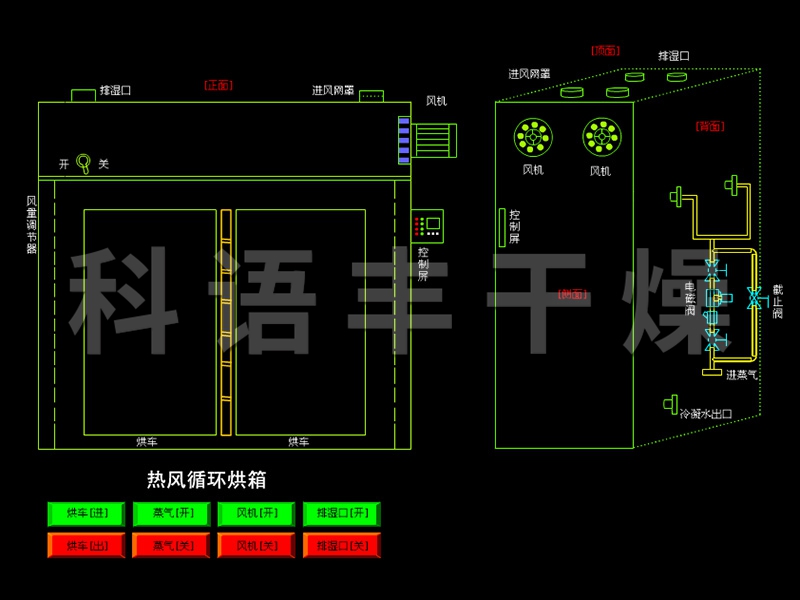The height and width of the screenshot is (600, 800).
Task: Click the 蒸气[开] green button
Action: [171, 514]
